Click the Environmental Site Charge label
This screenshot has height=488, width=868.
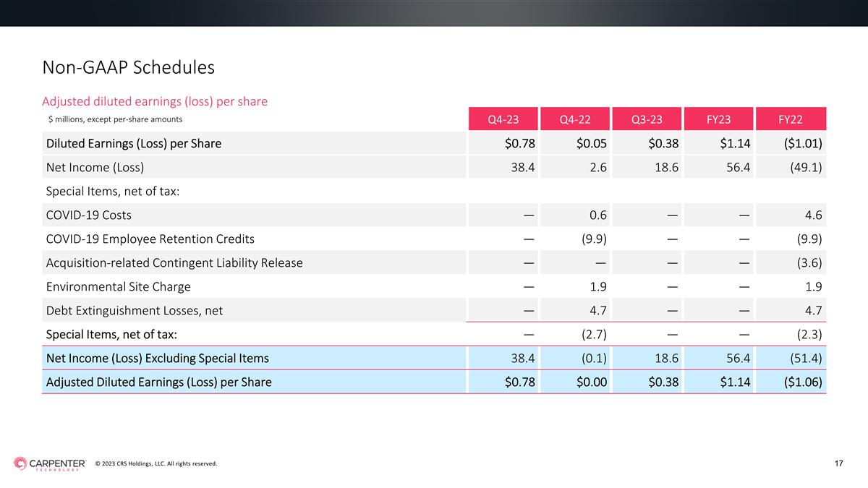point(119,286)
